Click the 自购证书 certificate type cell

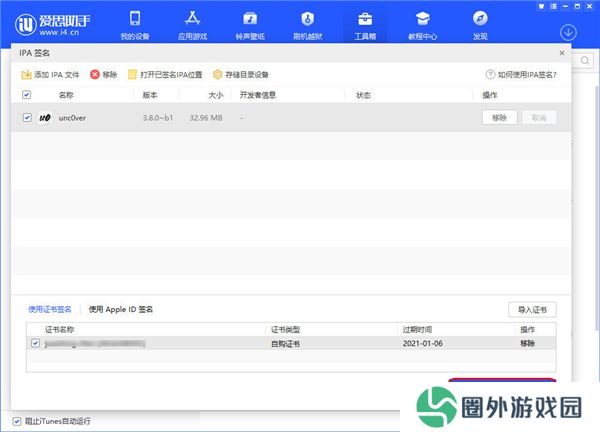click(285, 344)
